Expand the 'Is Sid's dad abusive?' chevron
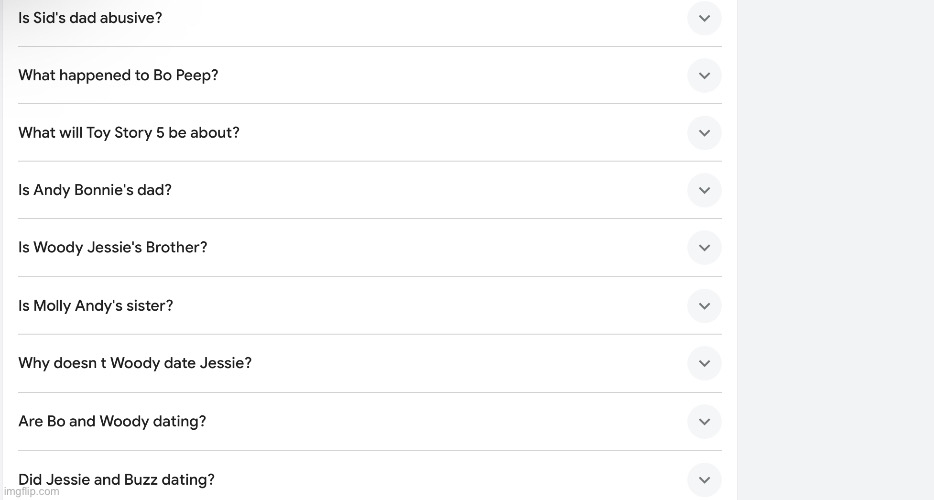The image size is (934, 500). coord(704,18)
